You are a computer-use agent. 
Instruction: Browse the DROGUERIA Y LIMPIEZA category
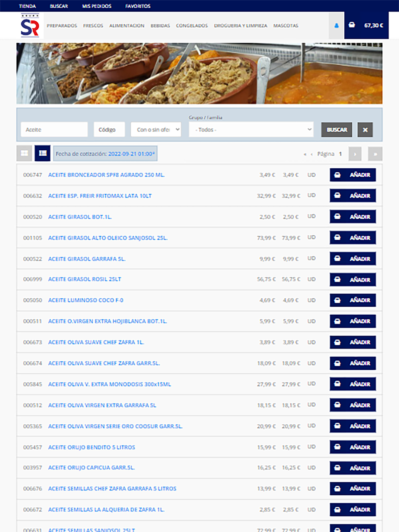pos(241,26)
